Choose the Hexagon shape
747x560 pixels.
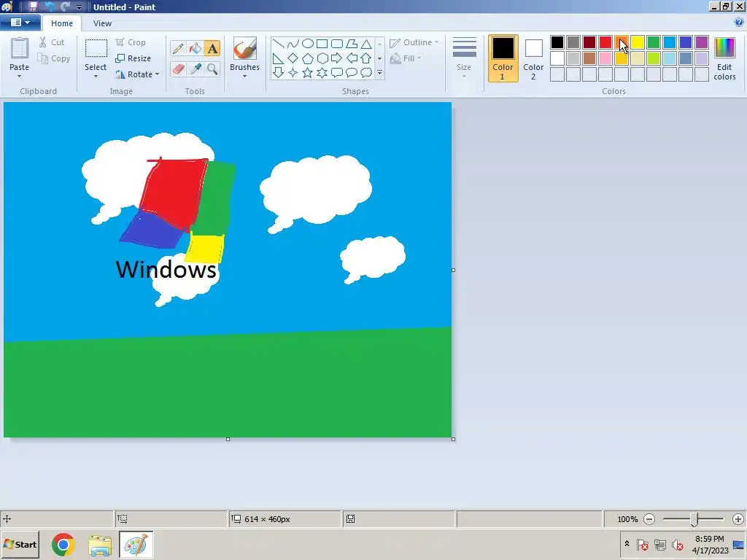point(322,58)
